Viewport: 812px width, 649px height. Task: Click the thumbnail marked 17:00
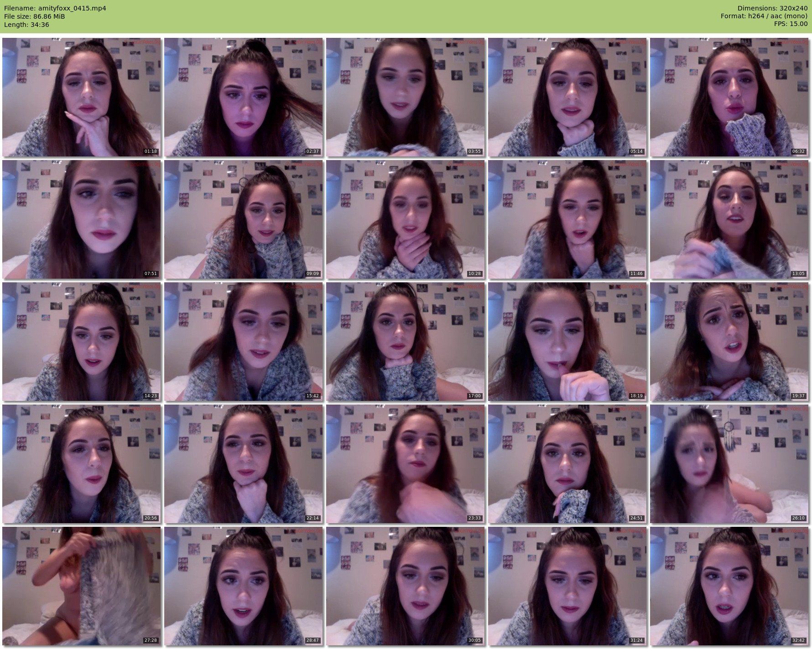pyautogui.click(x=405, y=342)
